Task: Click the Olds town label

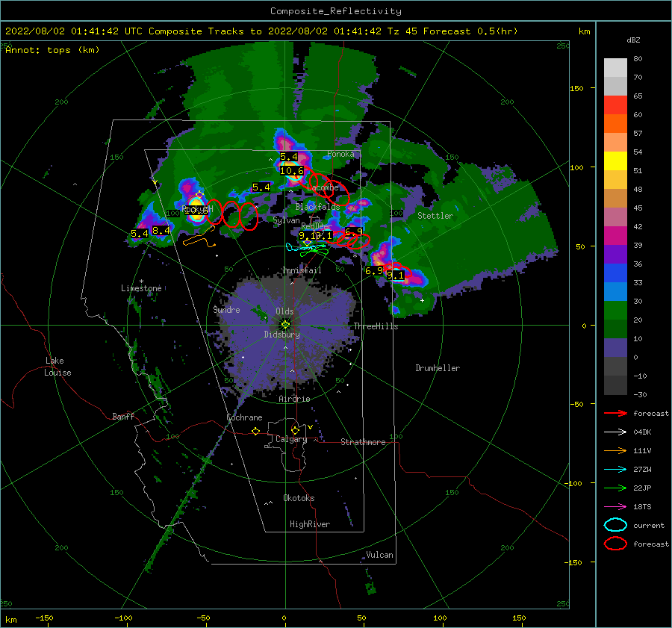Action: pyautogui.click(x=284, y=311)
